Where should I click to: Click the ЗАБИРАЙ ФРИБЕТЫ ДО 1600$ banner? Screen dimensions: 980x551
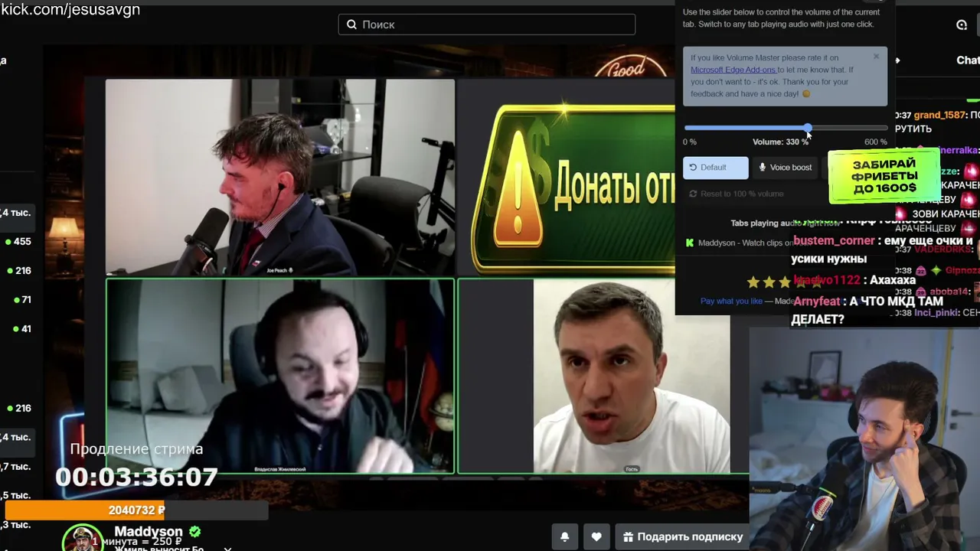[884, 176]
